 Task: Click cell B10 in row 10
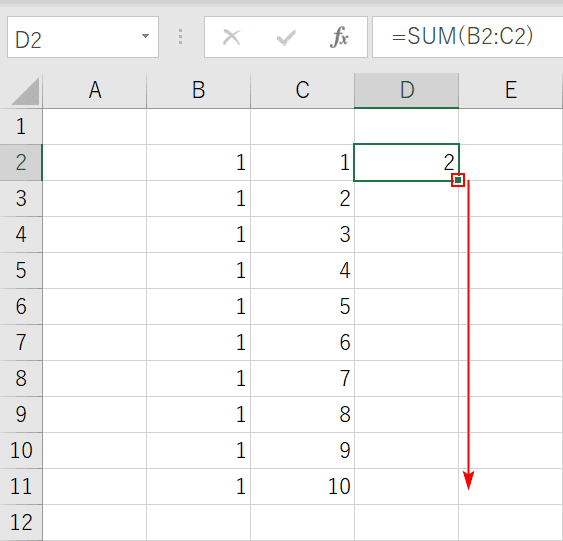[199, 451]
